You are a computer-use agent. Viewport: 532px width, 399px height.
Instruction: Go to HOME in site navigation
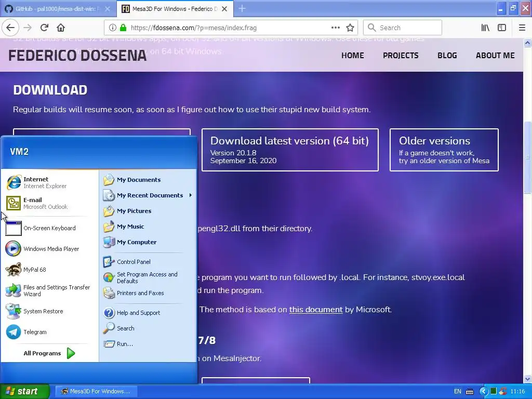(353, 56)
